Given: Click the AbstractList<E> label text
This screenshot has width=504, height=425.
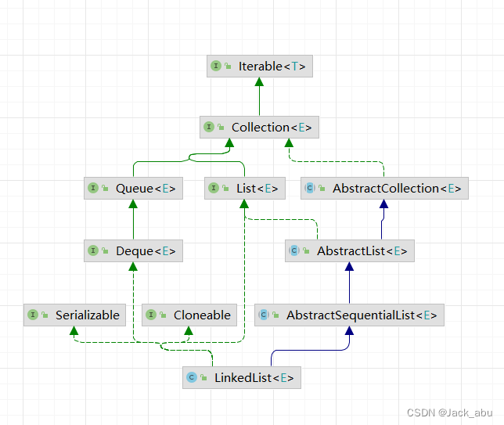Looking at the screenshot, I should pyautogui.click(x=362, y=251).
